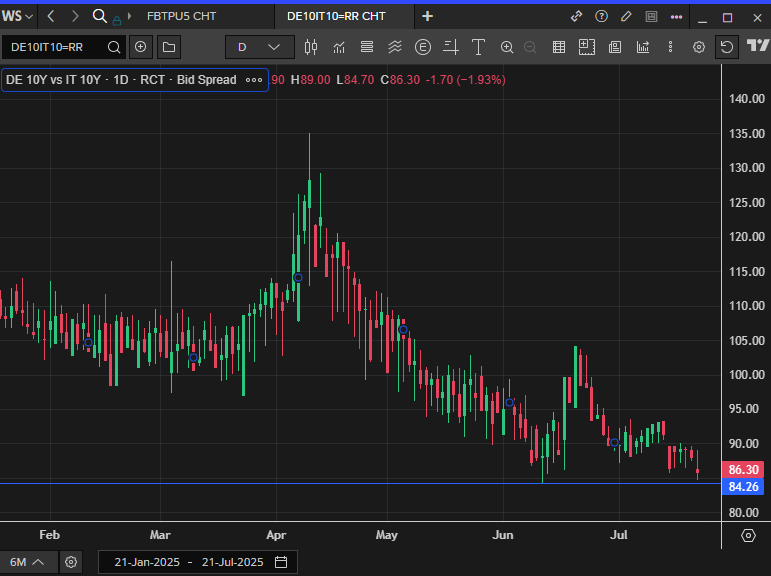
Task: Click the hexagon axis settings icon
Action: [x=748, y=535]
